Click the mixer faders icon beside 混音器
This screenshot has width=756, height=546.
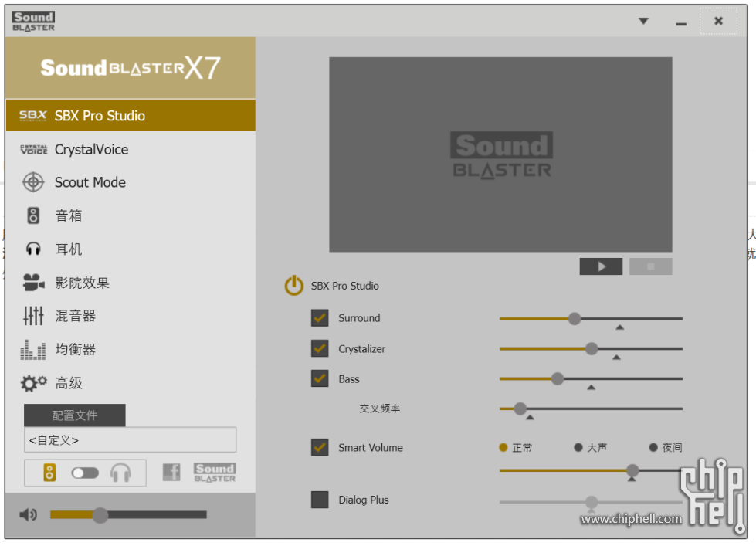tap(33, 316)
